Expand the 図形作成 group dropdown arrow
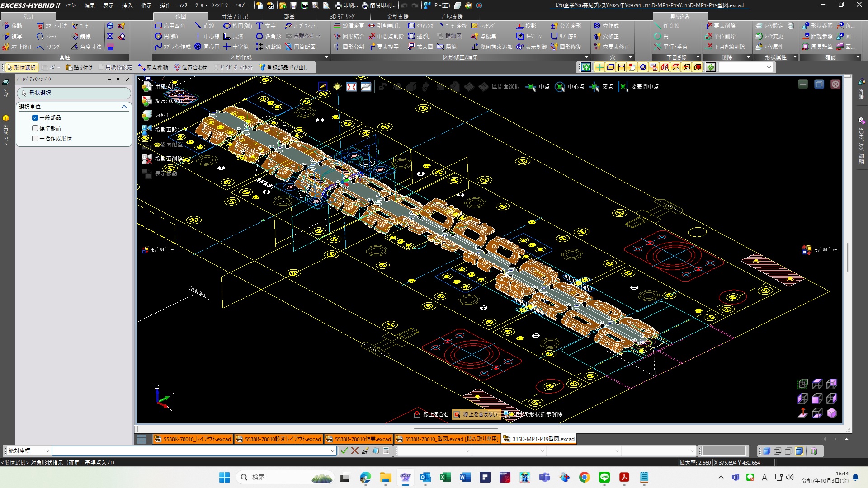 [326, 57]
